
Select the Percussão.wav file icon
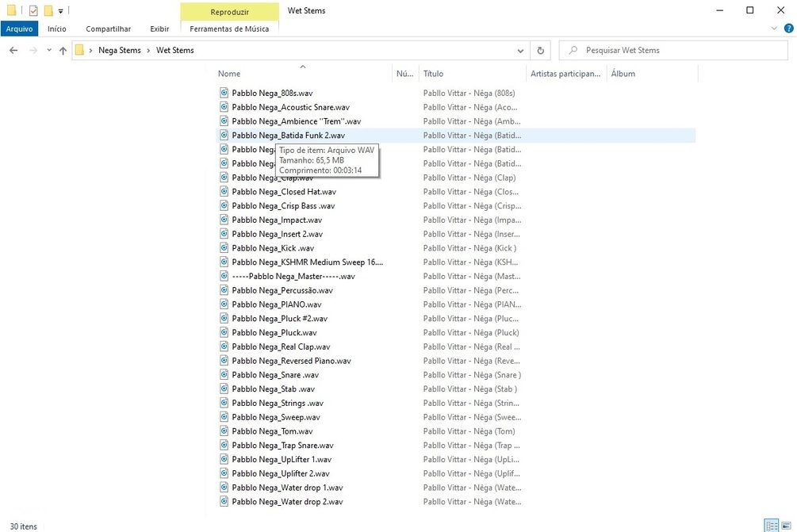coord(224,290)
